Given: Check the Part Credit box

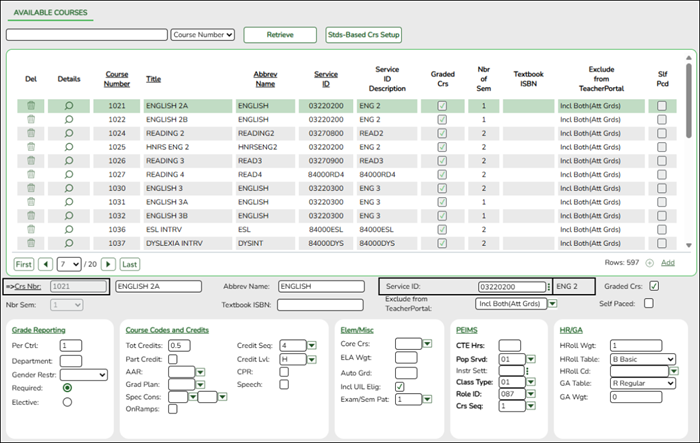Looking at the screenshot, I should (x=173, y=359).
